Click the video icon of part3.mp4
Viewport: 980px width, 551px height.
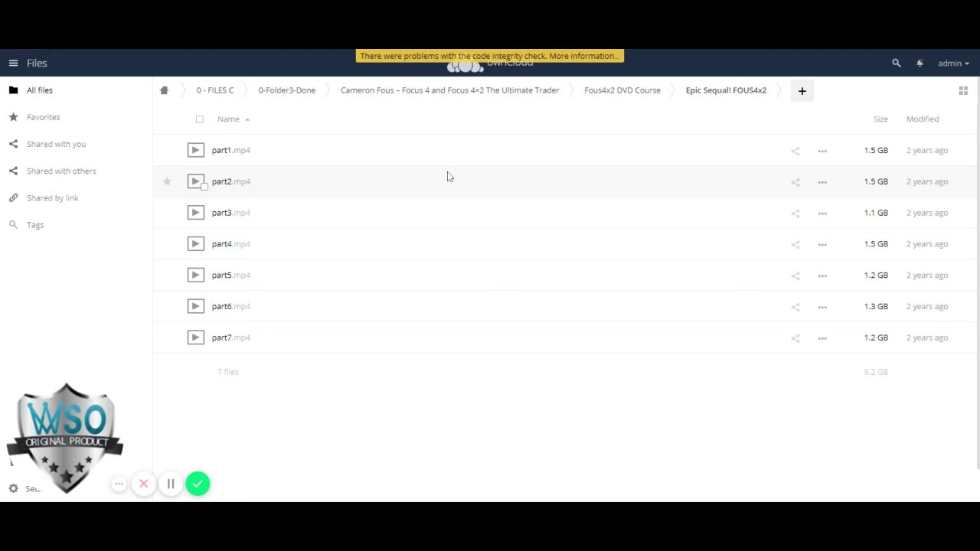click(195, 213)
